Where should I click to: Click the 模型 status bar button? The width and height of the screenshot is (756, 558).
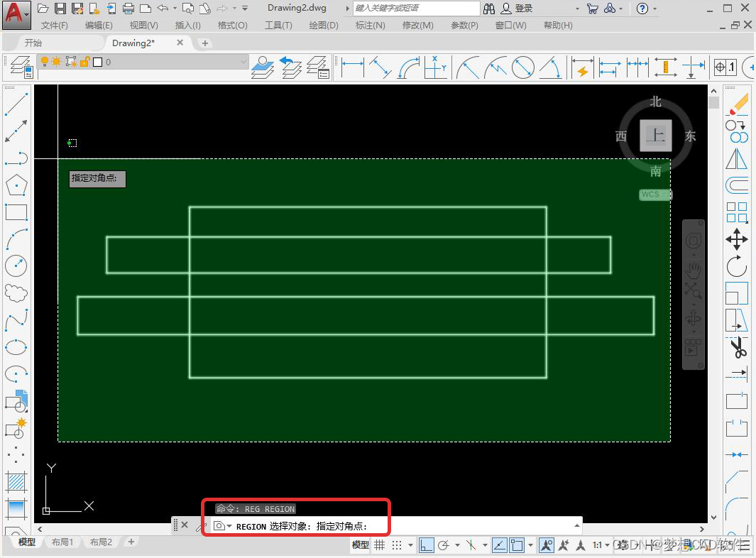click(360, 545)
